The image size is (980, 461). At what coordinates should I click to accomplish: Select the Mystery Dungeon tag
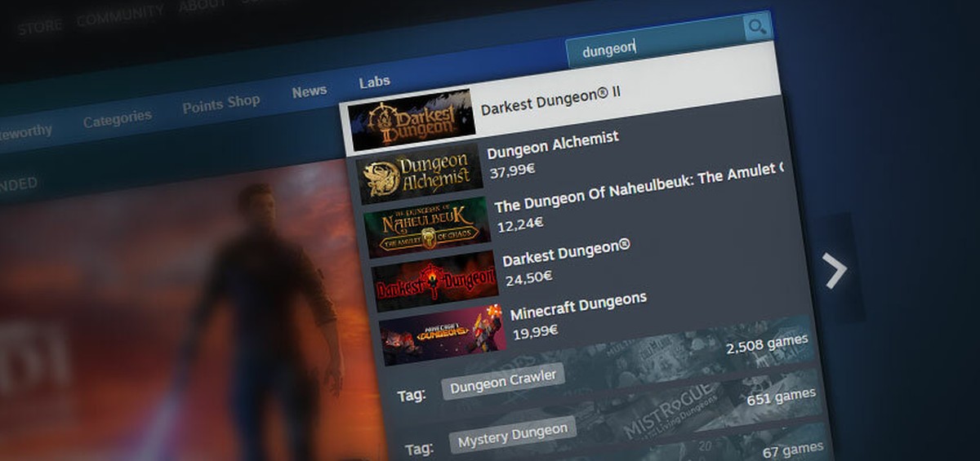pyautogui.click(x=513, y=435)
